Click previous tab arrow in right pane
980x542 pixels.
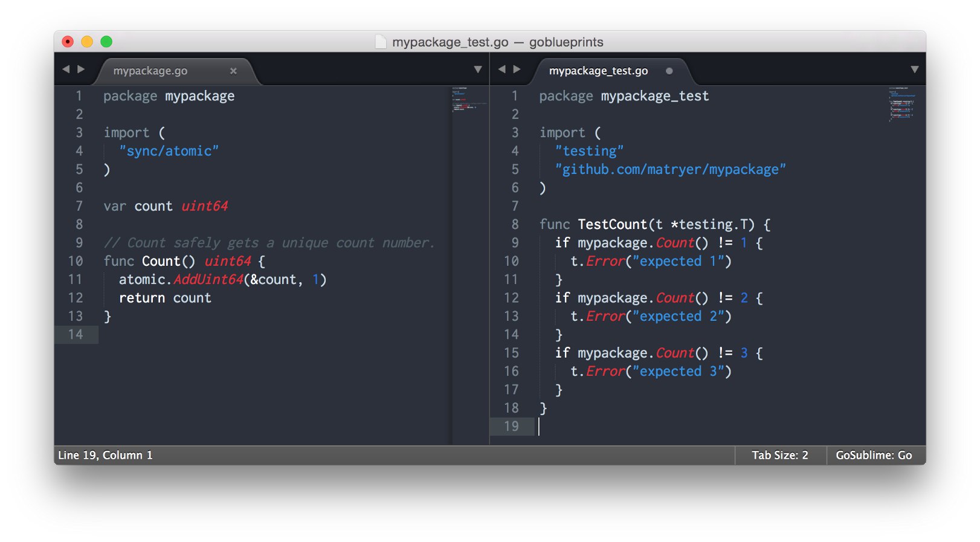tap(501, 69)
